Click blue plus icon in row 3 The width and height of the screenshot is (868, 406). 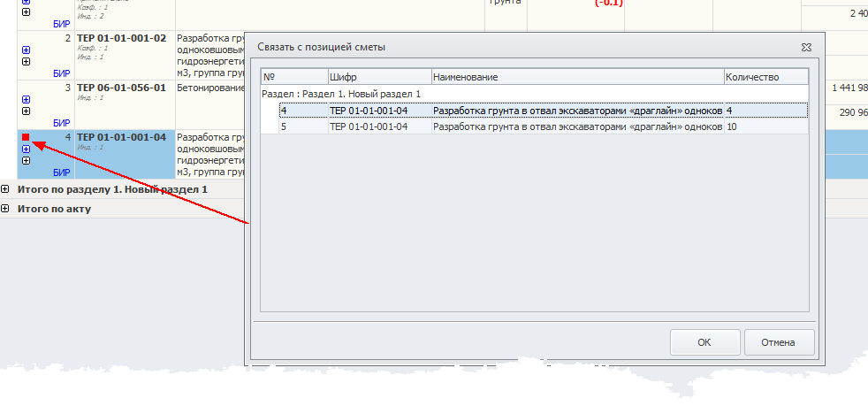click(26, 100)
